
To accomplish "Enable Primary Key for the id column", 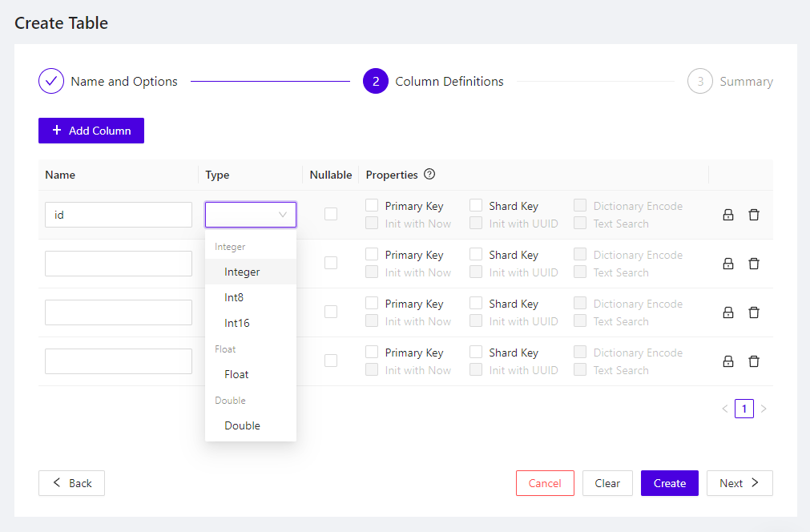I will 371,205.
